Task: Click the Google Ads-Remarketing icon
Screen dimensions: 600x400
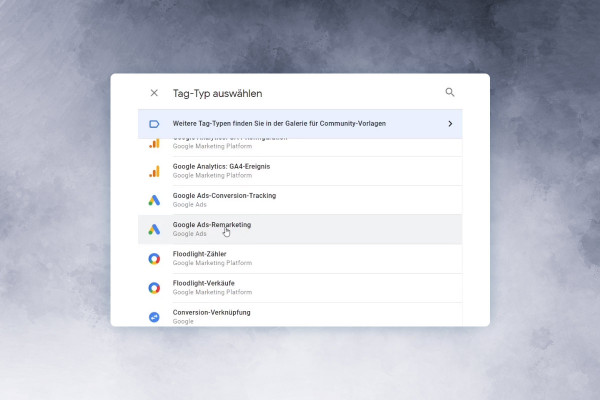Action: pos(154,230)
